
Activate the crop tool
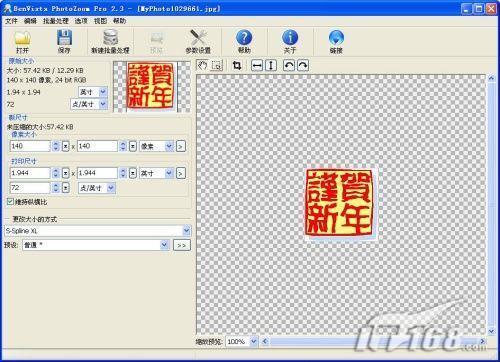237,65
